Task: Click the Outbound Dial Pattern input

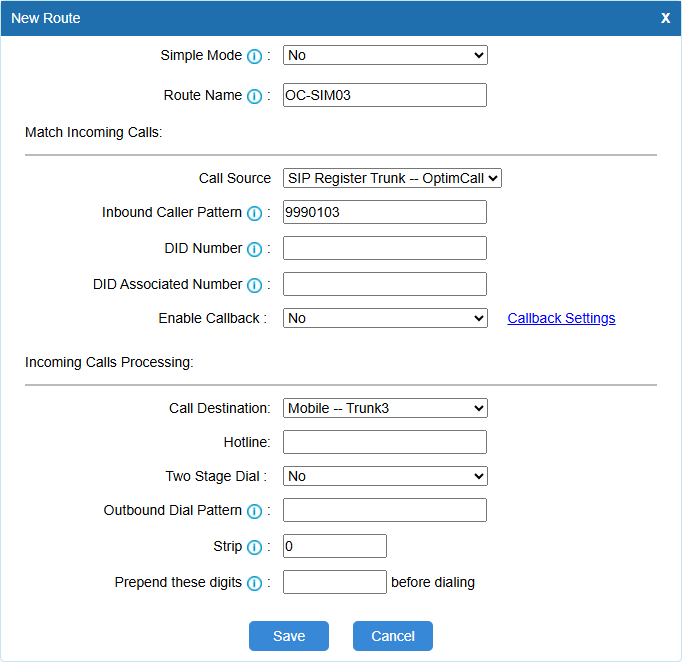Action: [x=384, y=510]
